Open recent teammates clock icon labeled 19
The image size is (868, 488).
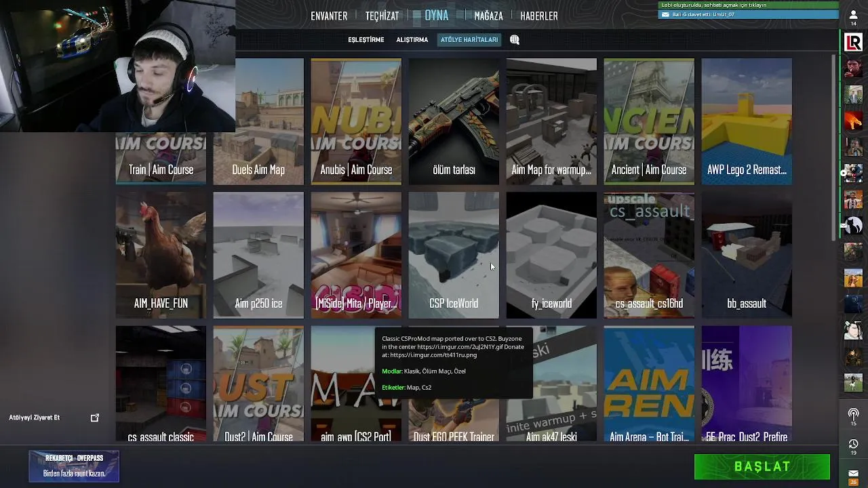click(x=853, y=447)
